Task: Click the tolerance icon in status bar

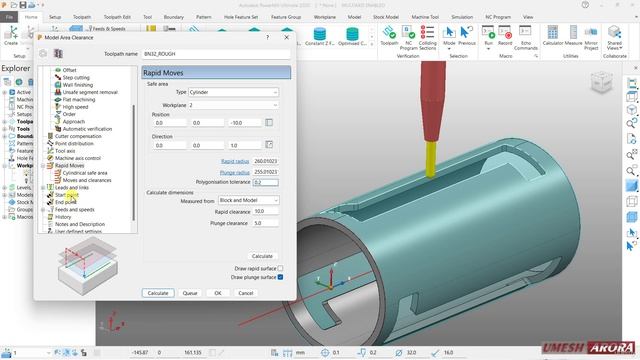Action: click(325, 352)
